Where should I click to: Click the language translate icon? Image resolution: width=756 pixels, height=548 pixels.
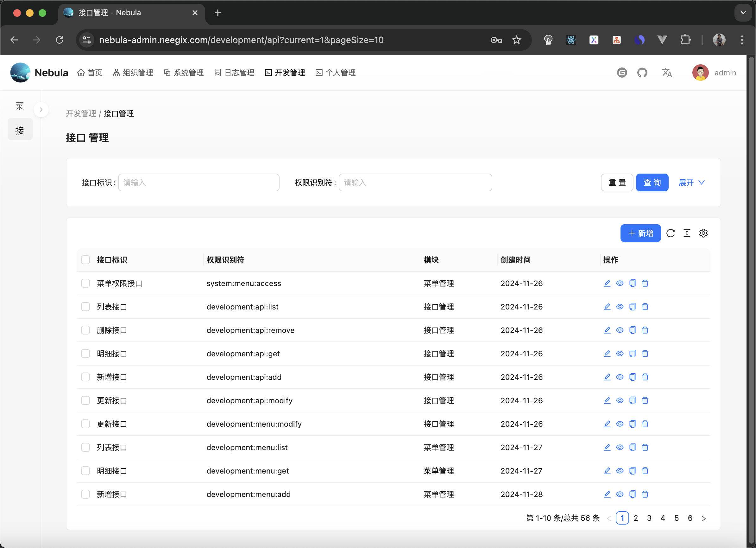click(667, 73)
